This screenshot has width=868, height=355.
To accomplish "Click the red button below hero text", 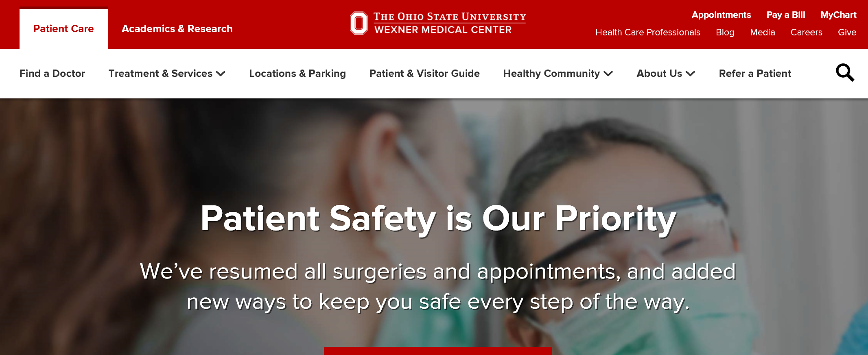I will (x=438, y=351).
